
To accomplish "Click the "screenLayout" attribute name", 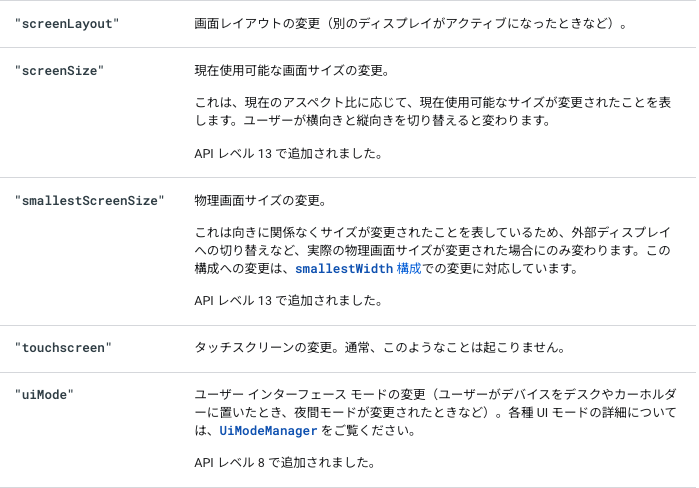I will pos(67,24).
